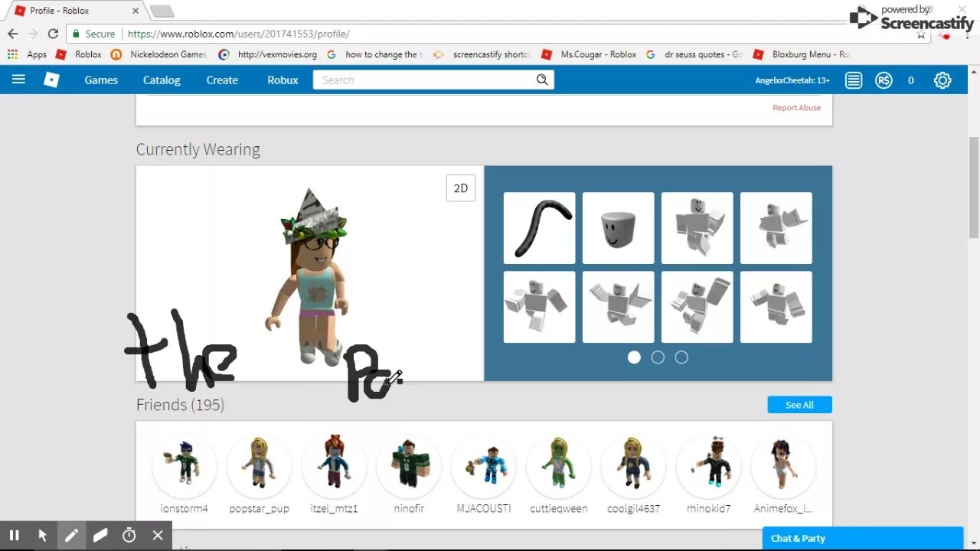Click the Robux currency icon
The width and height of the screenshot is (980, 551).
[884, 80]
